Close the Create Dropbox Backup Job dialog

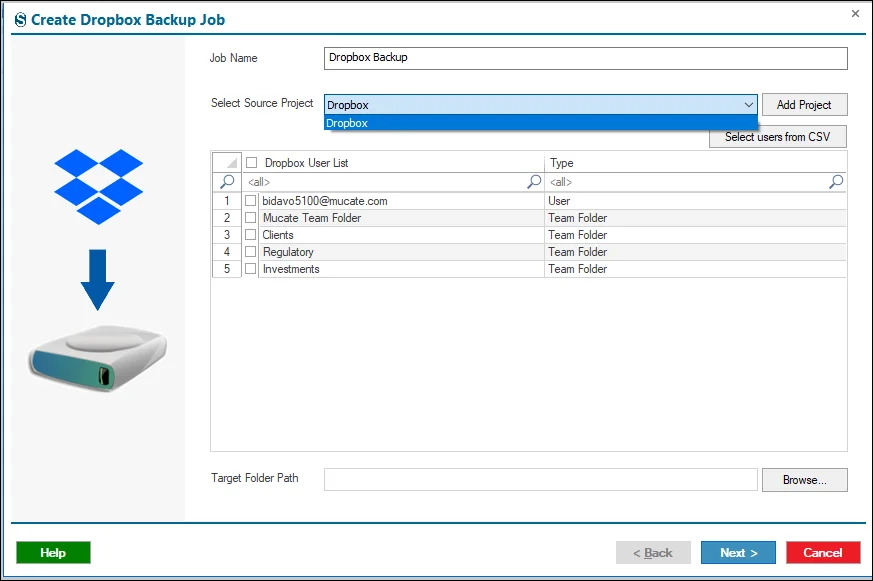(855, 13)
